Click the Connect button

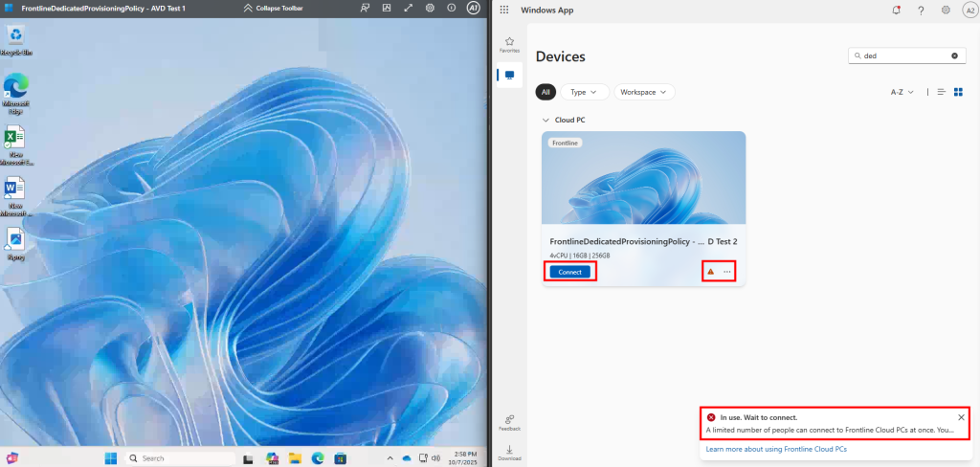pyautogui.click(x=570, y=272)
